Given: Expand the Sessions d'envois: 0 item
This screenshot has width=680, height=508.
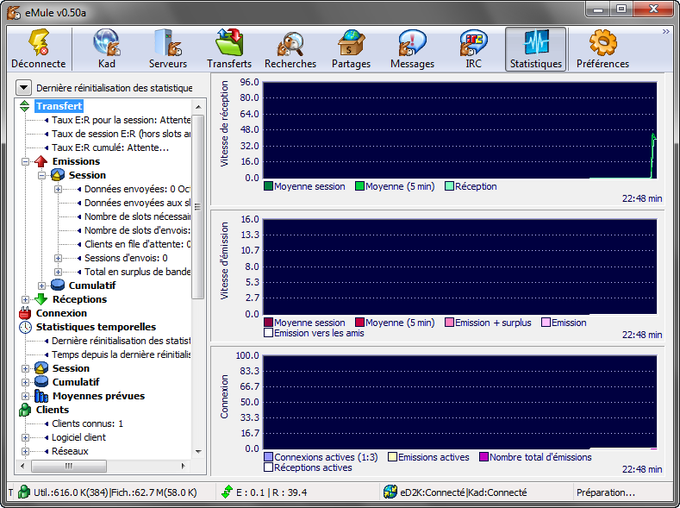Looking at the screenshot, I should [58, 258].
